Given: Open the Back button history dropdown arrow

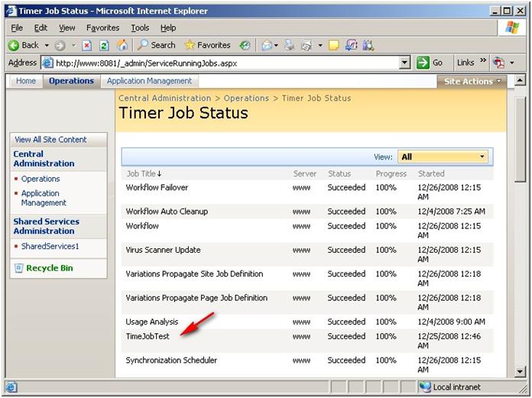Looking at the screenshot, I should (47, 45).
